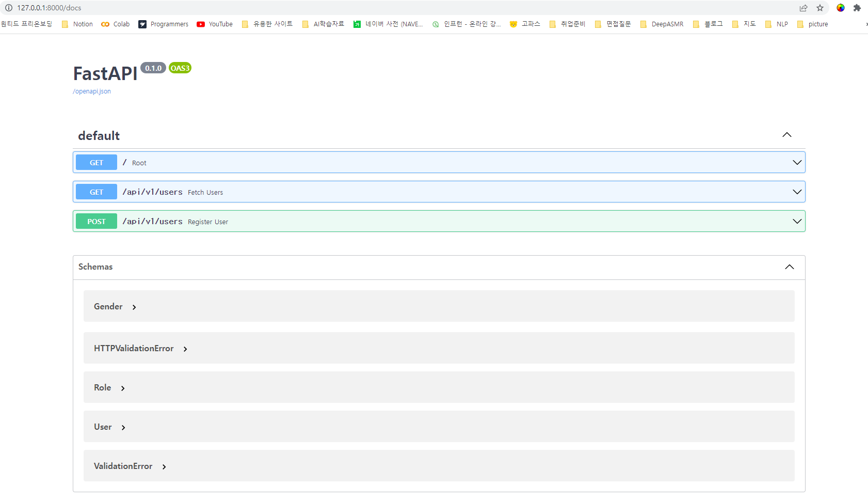Open the 고파스 bookmark

click(525, 24)
